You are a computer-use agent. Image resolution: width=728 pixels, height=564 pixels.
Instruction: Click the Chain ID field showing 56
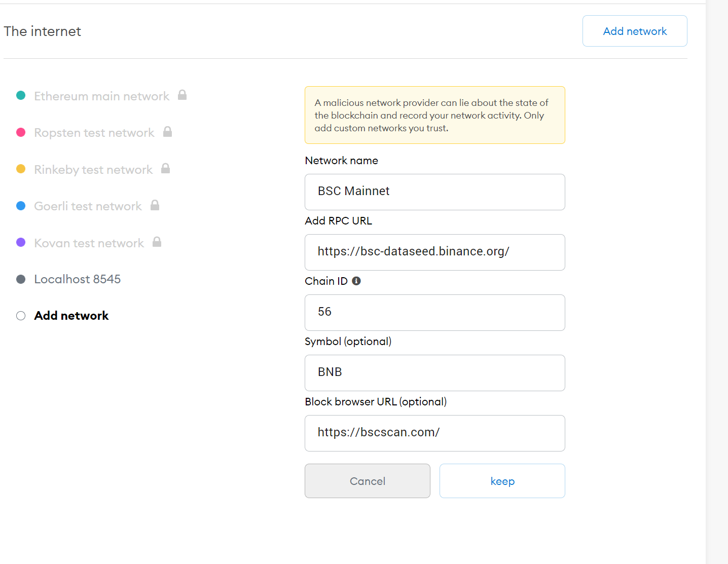pos(435,313)
